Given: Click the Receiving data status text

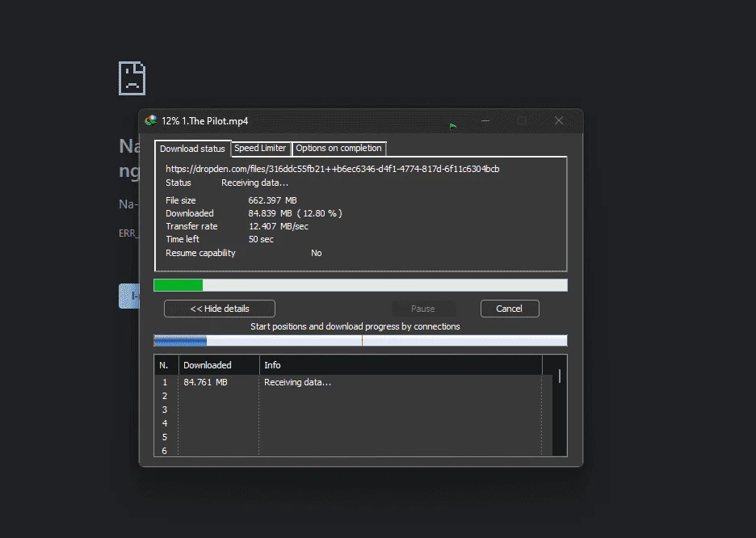Looking at the screenshot, I should (254, 183).
